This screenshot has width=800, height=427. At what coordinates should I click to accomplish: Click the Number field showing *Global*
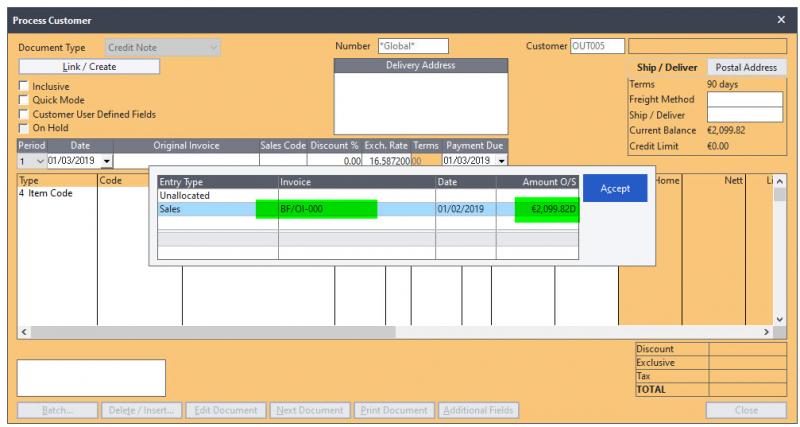412,46
